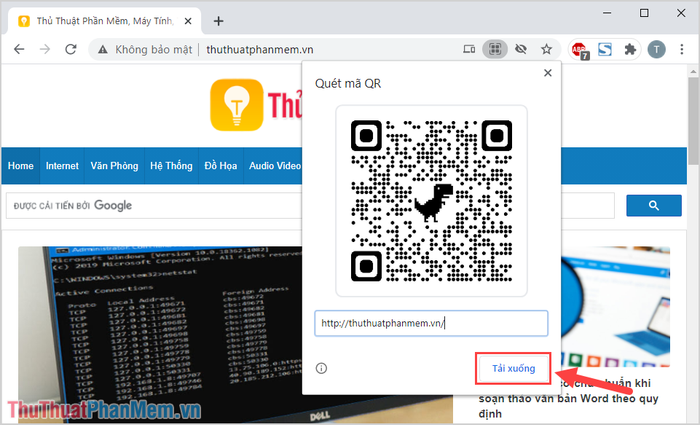This screenshot has height=425, width=700.
Task: Go back to the previous page
Action: tap(19, 49)
